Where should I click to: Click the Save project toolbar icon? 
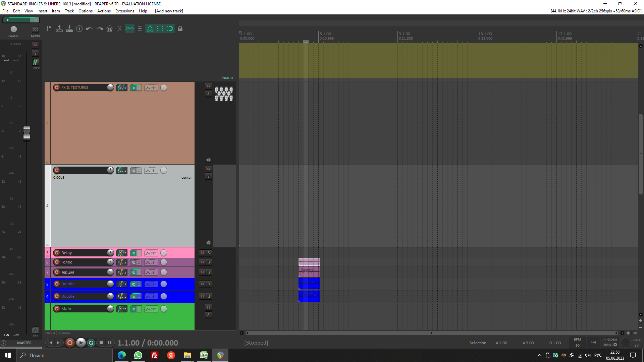(x=69, y=29)
